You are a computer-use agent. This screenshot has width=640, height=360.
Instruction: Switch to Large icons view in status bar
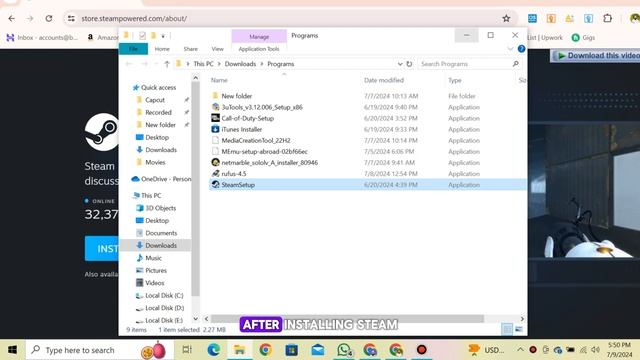click(x=519, y=329)
